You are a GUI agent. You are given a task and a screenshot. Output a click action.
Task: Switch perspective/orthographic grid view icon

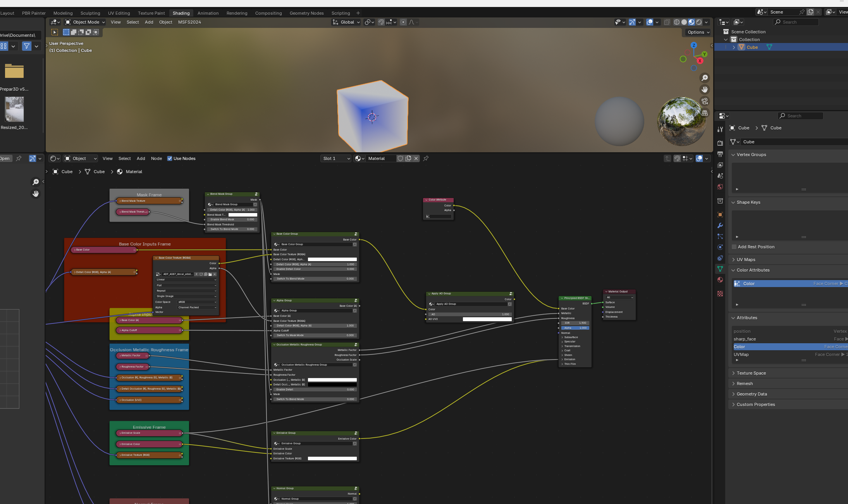click(705, 113)
